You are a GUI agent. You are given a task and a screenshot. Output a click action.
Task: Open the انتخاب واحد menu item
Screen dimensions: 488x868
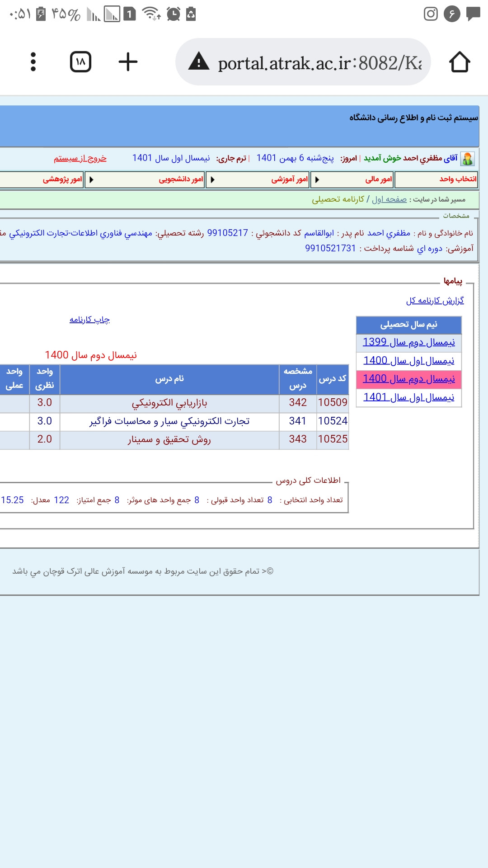click(x=457, y=179)
